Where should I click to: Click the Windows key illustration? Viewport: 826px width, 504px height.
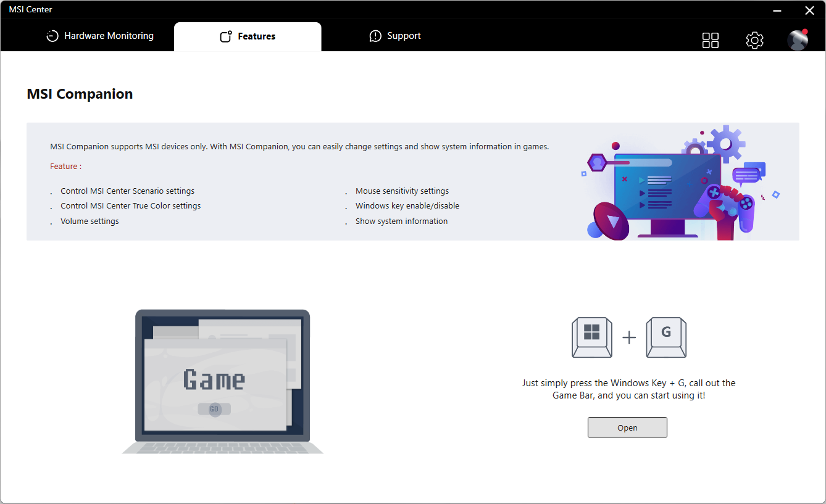[x=592, y=337]
